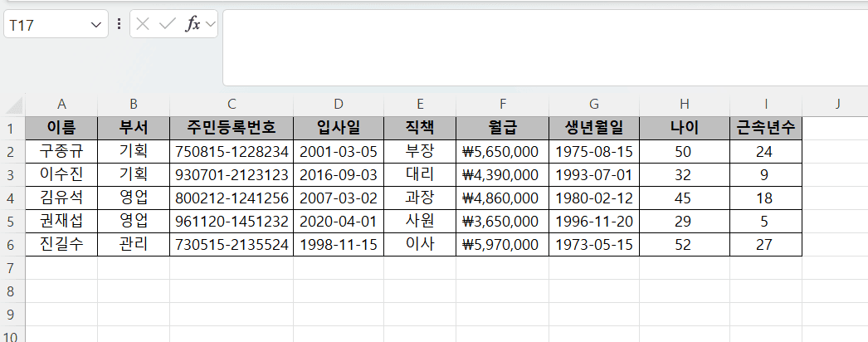The height and width of the screenshot is (342, 868).
Task: Expand the chevron next to the fx icon
Action: click(x=210, y=24)
